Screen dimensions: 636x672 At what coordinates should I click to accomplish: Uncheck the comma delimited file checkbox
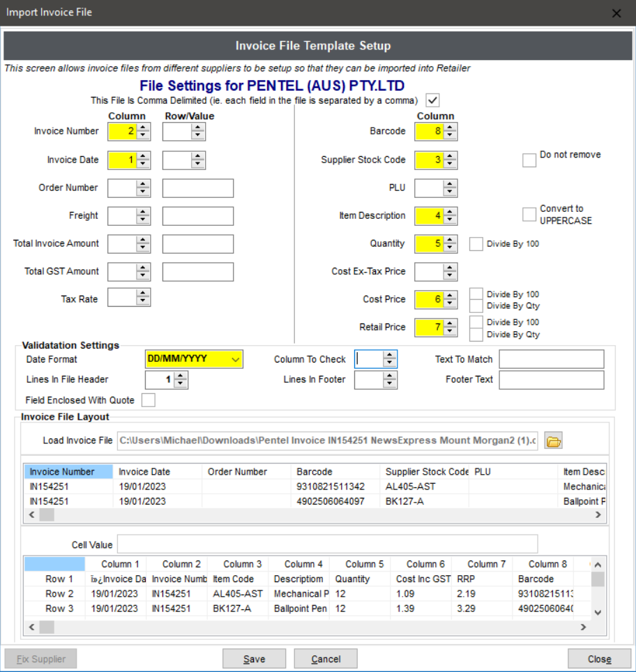[432, 100]
